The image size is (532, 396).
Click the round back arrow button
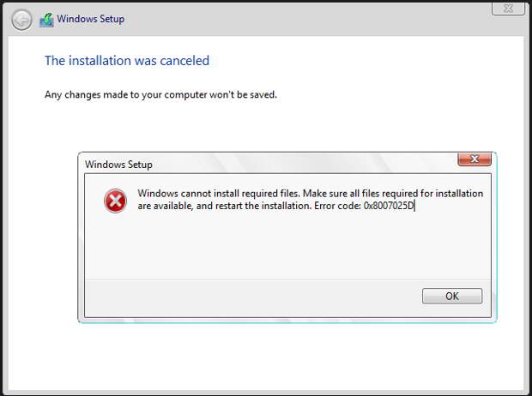pos(21,20)
